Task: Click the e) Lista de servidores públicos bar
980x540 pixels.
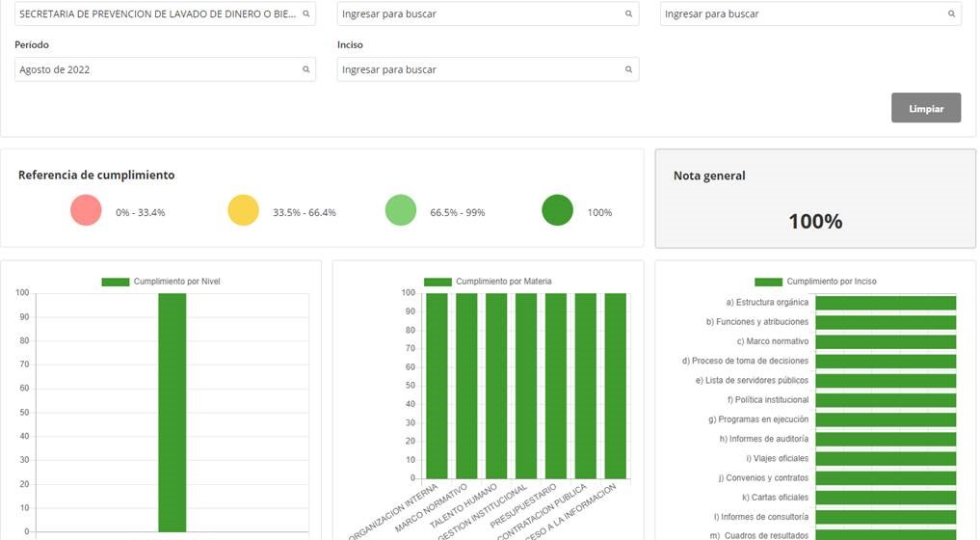Action: [x=886, y=381]
